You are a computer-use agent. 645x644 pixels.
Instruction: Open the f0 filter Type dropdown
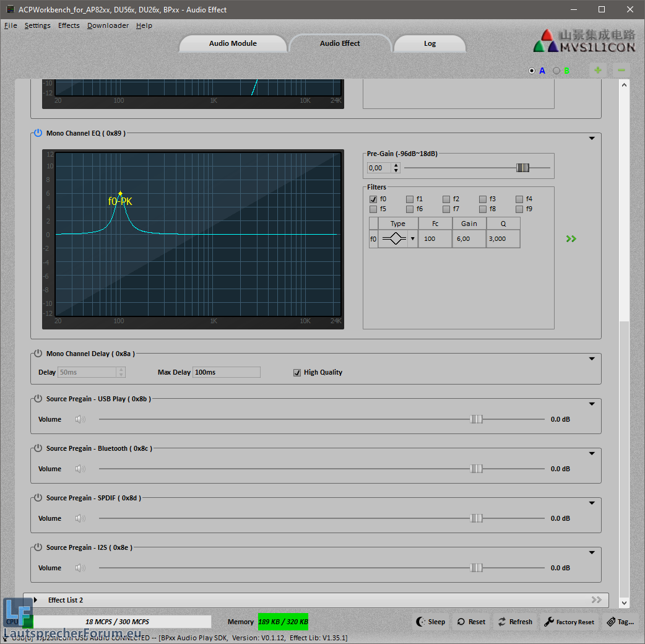412,239
